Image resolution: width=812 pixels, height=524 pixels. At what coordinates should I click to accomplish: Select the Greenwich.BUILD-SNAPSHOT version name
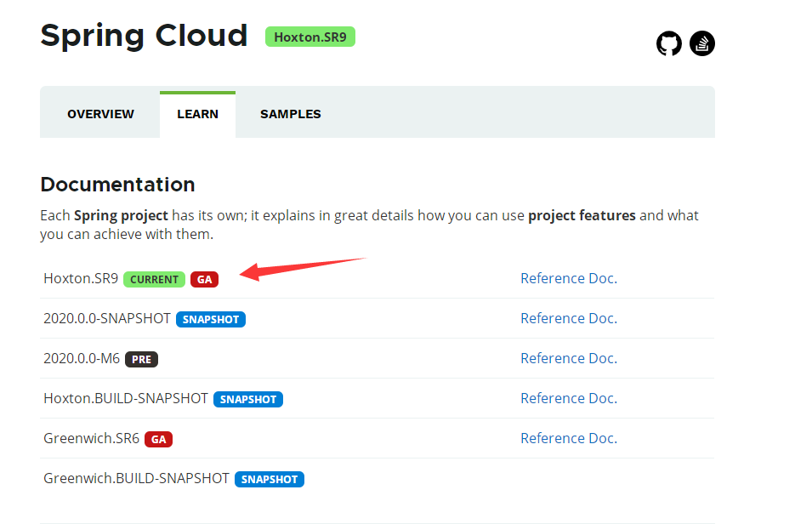click(137, 478)
